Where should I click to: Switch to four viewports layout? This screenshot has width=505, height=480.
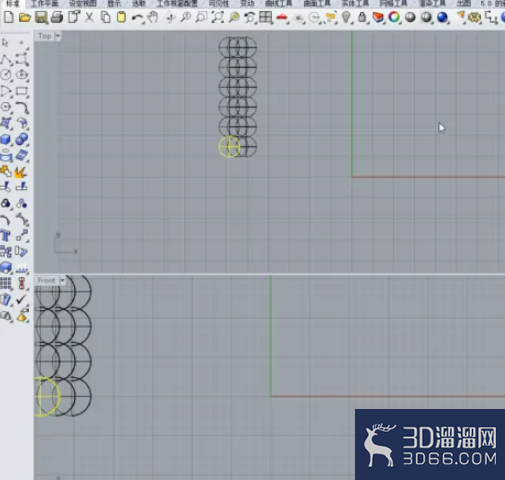pos(266,17)
